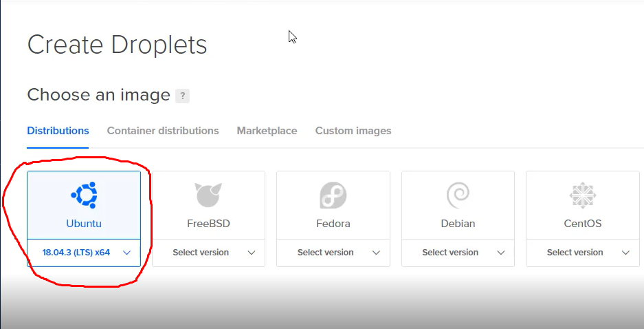Open Fedora Select version dropdown
Screen dimensions: 644x329
coord(333,253)
